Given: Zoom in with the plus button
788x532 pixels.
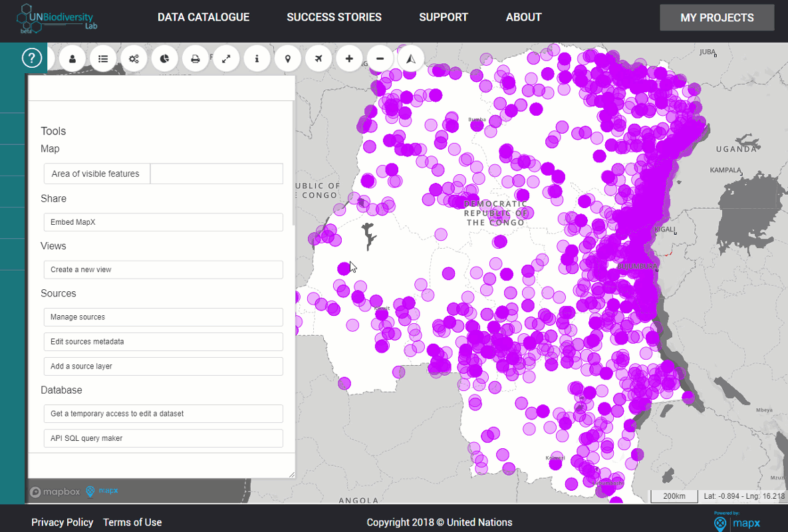Looking at the screenshot, I should pyautogui.click(x=349, y=59).
